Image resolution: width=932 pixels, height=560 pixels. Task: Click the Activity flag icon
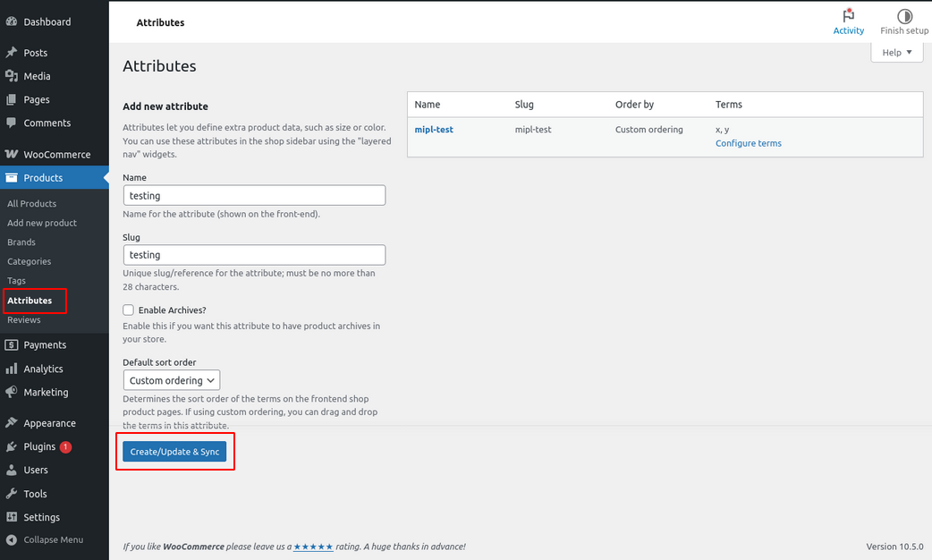[848, 16]
